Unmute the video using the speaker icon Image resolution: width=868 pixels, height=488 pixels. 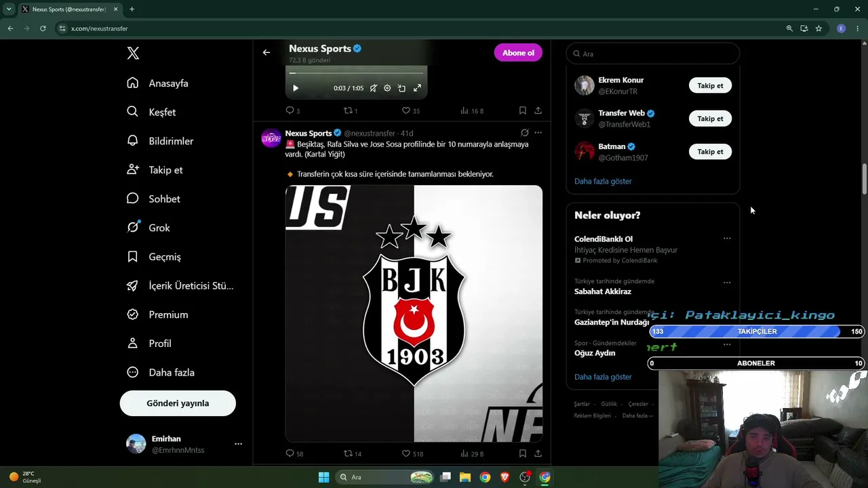tap(373, 88)
